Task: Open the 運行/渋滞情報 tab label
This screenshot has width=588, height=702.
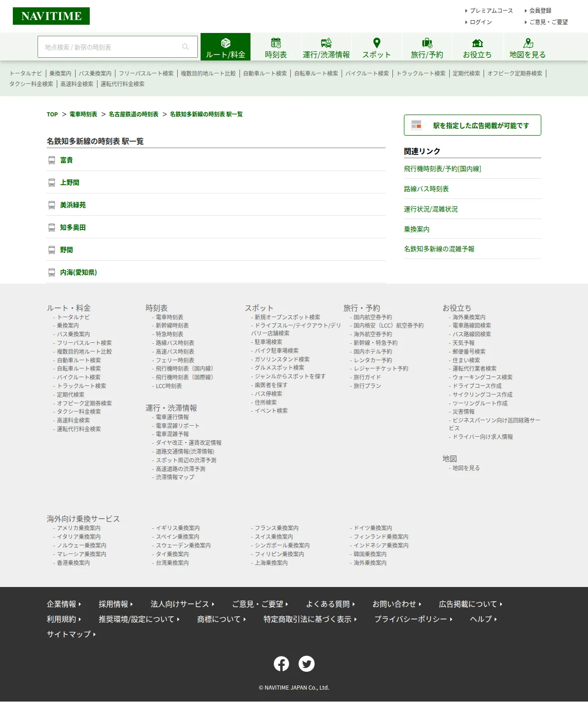Action: click(326, 55)
